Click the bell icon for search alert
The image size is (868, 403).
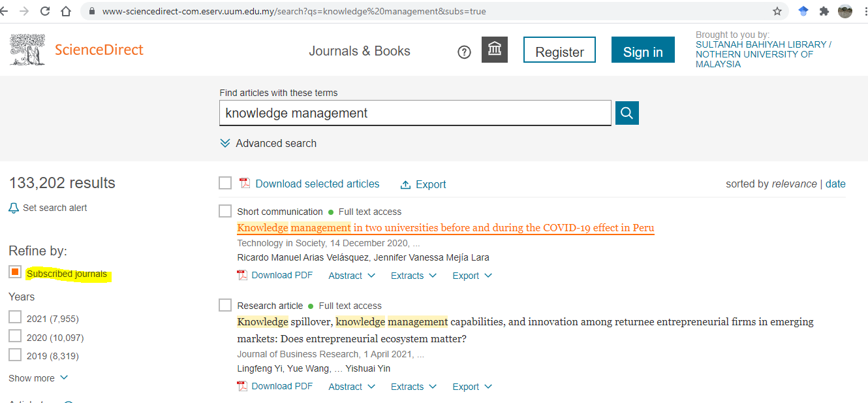(14, 208)
